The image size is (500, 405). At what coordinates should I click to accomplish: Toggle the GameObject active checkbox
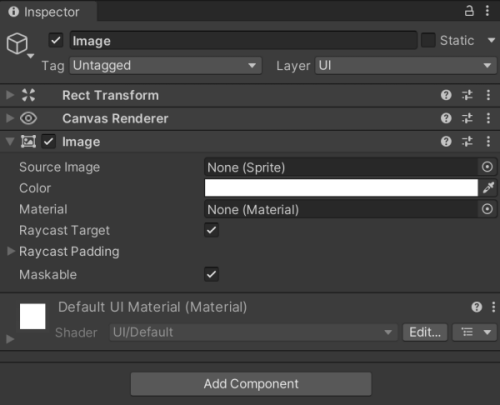[56, 41]
